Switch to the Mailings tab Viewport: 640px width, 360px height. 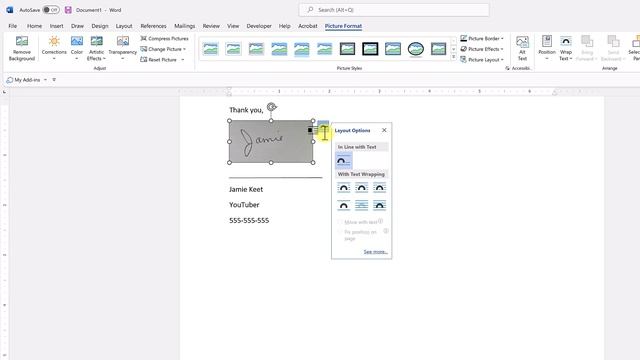(x=184, y=26)
